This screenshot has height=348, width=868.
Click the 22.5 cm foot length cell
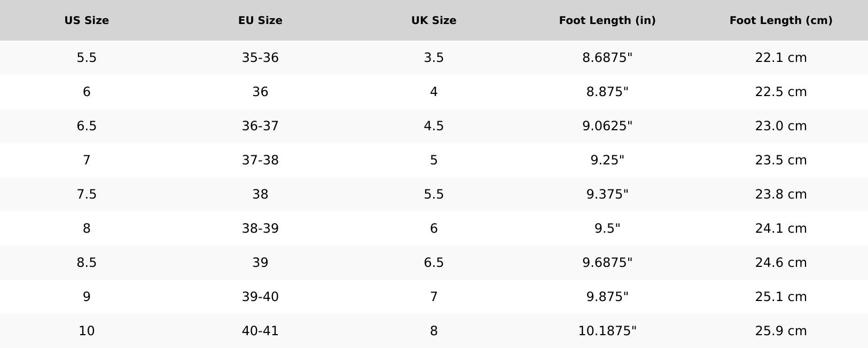pos(781,92)
